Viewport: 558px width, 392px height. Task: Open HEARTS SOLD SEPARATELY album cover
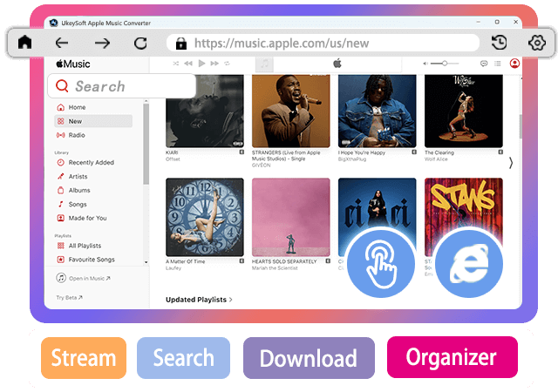click(290, 217)
